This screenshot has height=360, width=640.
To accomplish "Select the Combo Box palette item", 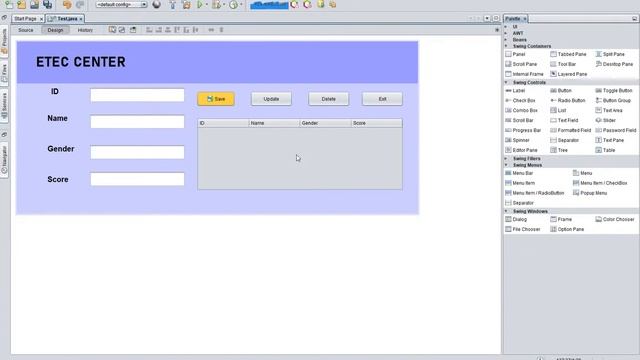I will click(521, 111).
